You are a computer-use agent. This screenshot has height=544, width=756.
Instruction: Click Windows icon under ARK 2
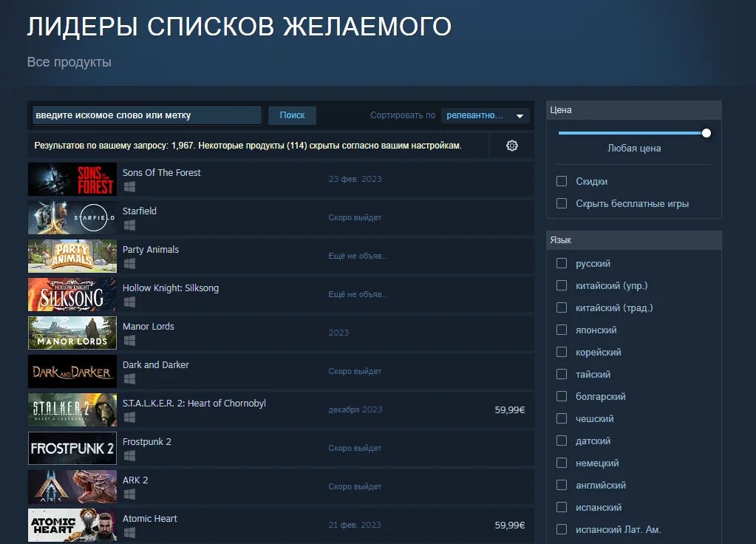pyautogui.click(x=129, y=494)
